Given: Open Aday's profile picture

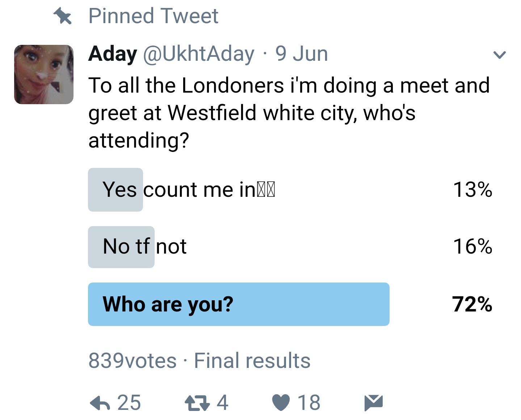Looking at the screenshot, I should 44,75.
